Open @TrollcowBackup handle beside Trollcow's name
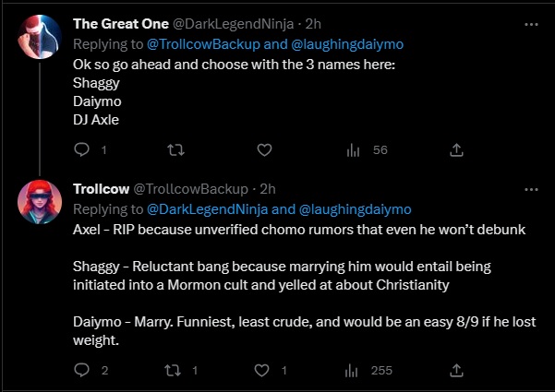Viewport: 555px width, 392px height. (x=193, y=188)
